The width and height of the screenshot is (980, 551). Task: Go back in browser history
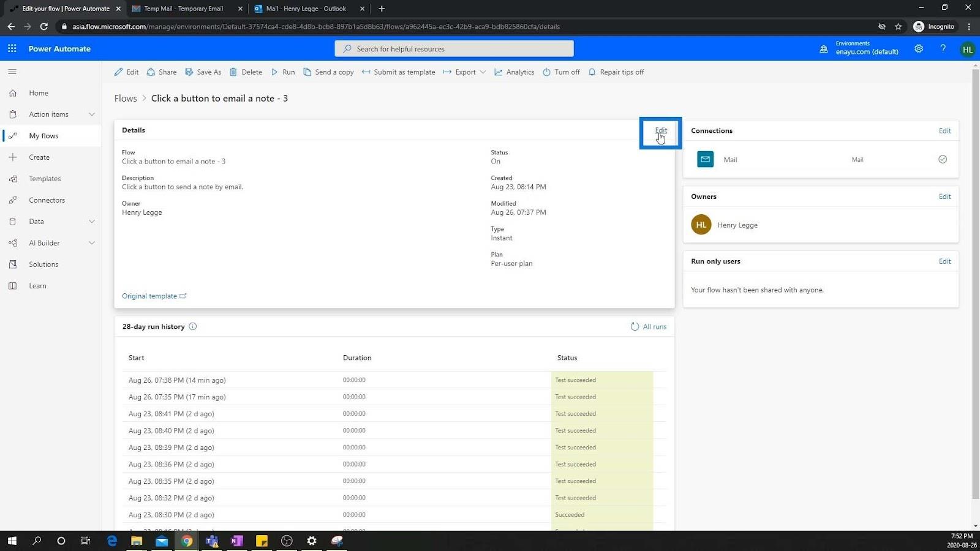[x=11, y=26]
